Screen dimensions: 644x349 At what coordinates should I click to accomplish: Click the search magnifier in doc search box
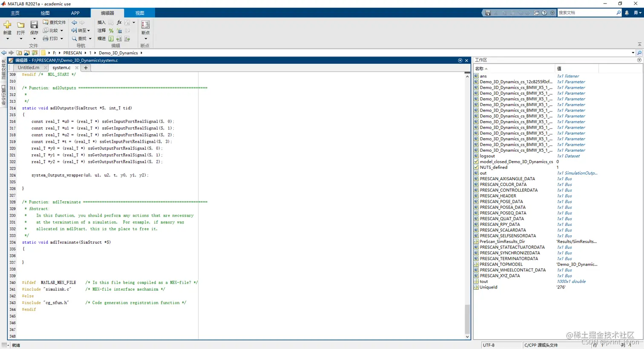click(618, 13)
